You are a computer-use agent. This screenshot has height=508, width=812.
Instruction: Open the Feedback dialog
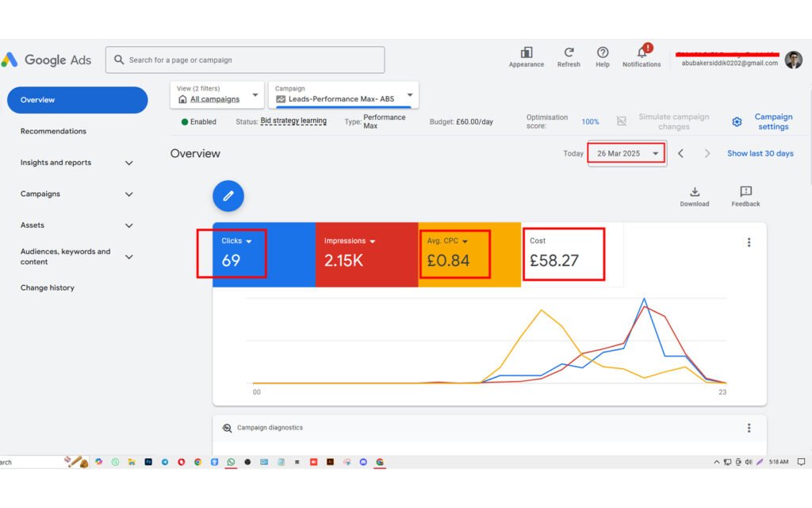pos(745,197)
